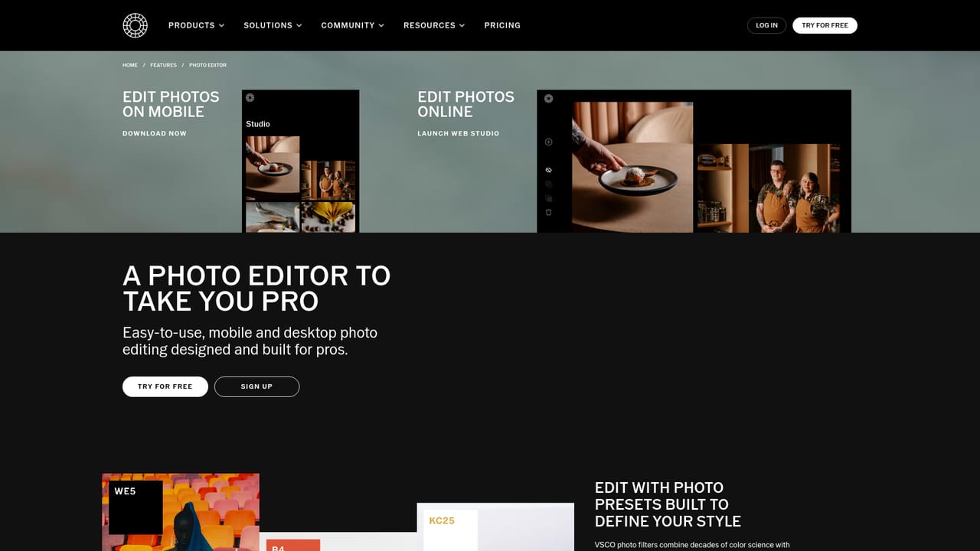The height and width of the screenshot is (551, 980).
Task: Click the VSCO logo in the header
Action: point(135,25)
